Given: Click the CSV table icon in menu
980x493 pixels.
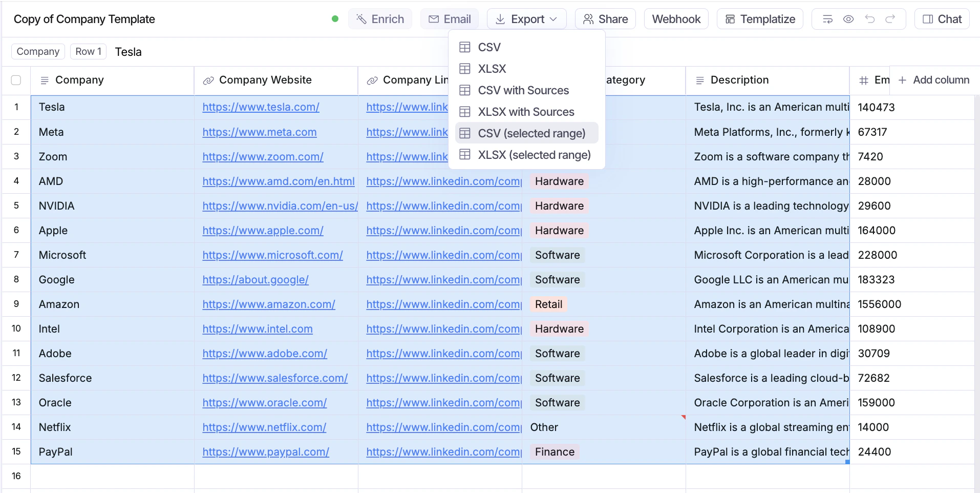Looking at the screenshot, I should pos(465,47).
